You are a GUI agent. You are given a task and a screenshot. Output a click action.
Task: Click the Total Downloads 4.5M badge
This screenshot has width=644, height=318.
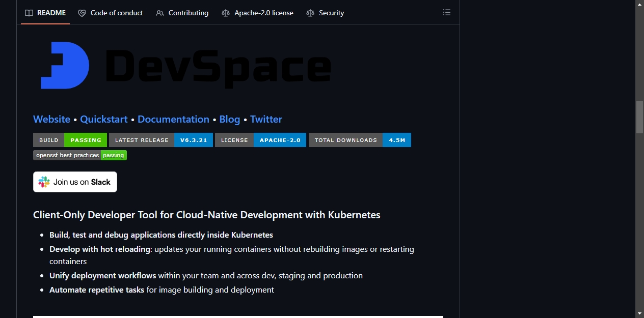[x=360, y=140]
